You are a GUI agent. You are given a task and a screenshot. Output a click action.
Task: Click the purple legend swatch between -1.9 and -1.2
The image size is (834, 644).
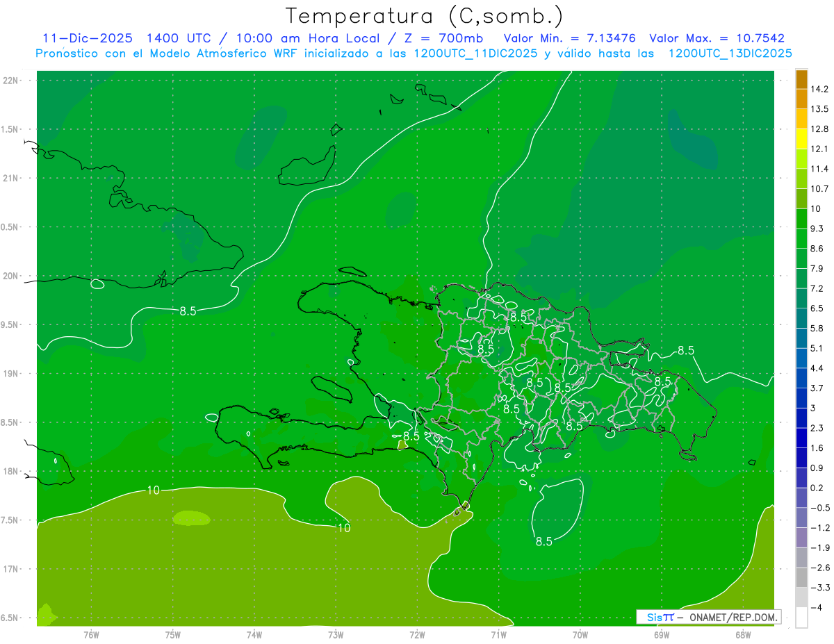(801, 538)
